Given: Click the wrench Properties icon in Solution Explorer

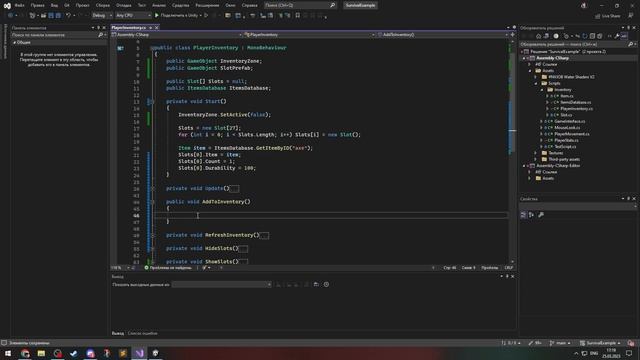Looking at the screenshot, I should coord(617,36).
